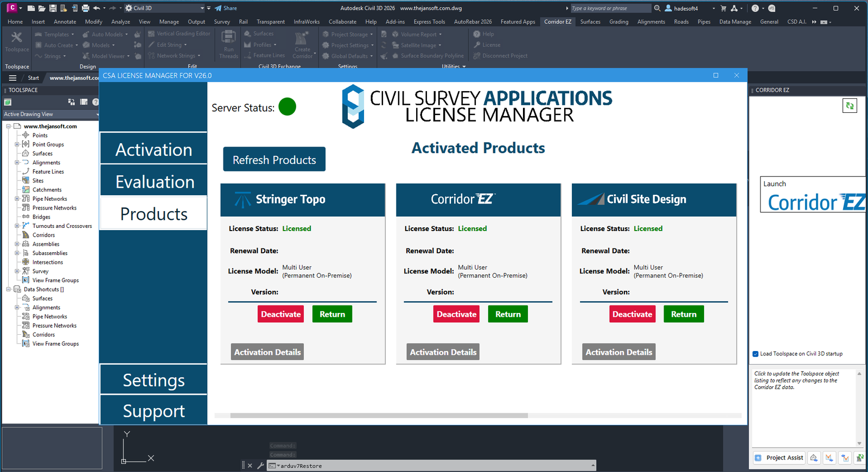Click the License Manager horizontal scrollbar
Image resolution: width=868 pixels, height=472 pixels.
point(379,416)
